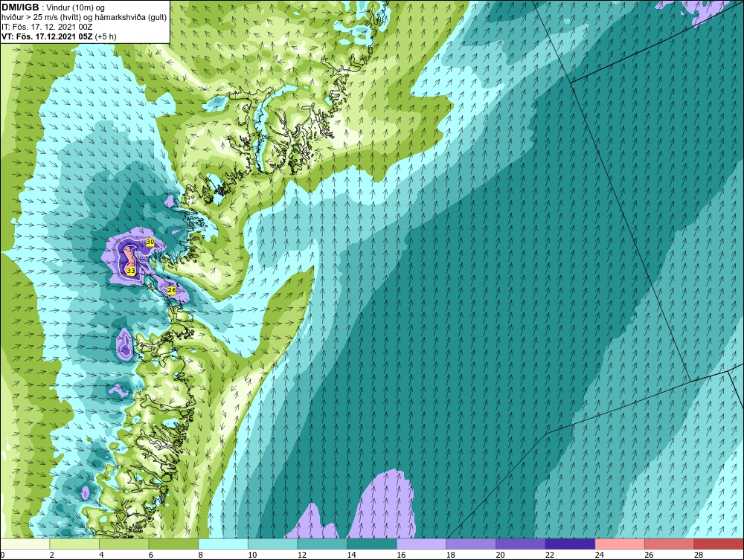Click the '8' tick label on the color scale
744x560 pixels.
pos(200,555)
